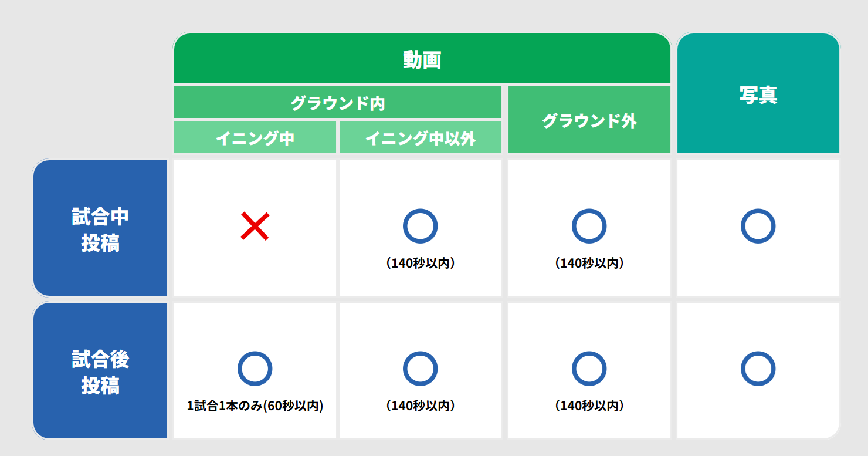Click circle for 試合中投稿 写真
868x456 pixels.
click(x=758, y=226)
